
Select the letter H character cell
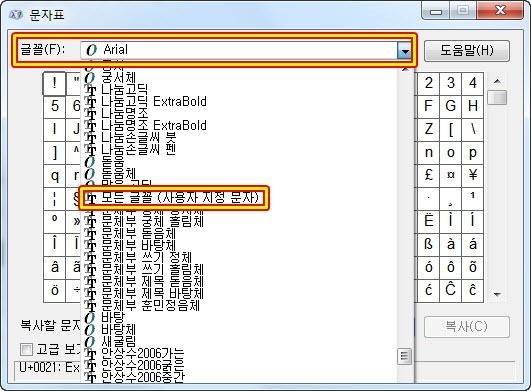(x=472, y=107)
